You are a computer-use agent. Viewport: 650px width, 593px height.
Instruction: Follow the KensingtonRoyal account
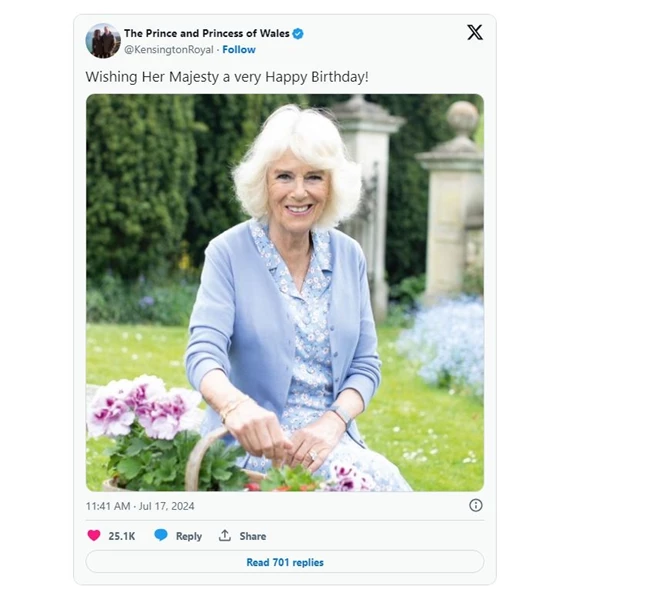click(239, 49)
